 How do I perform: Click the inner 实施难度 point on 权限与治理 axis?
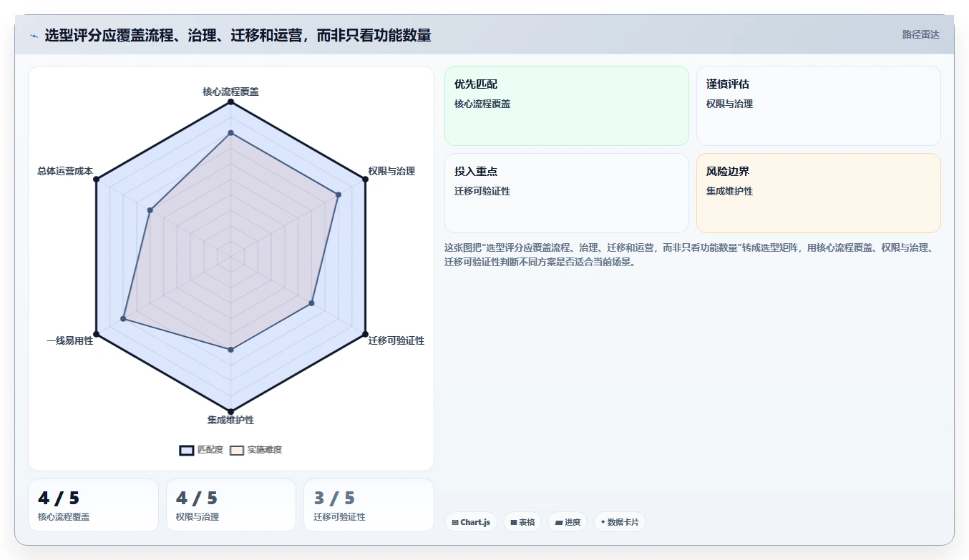point(339,195)
